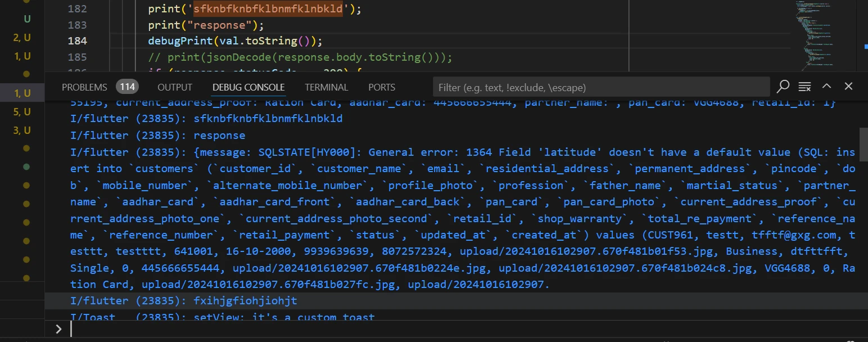Open the explorer entry marked '5, U'
This screenshot has width=868, height=342.
pos(22,112)
